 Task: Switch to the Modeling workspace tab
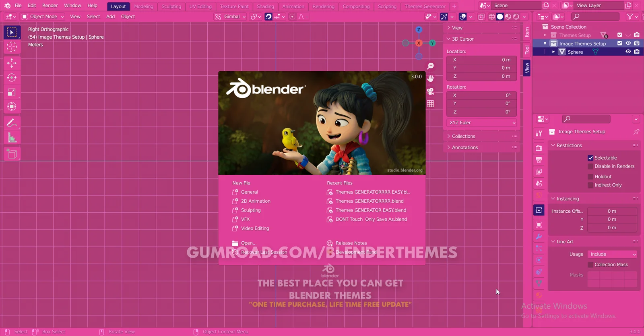tap(144, 6)
